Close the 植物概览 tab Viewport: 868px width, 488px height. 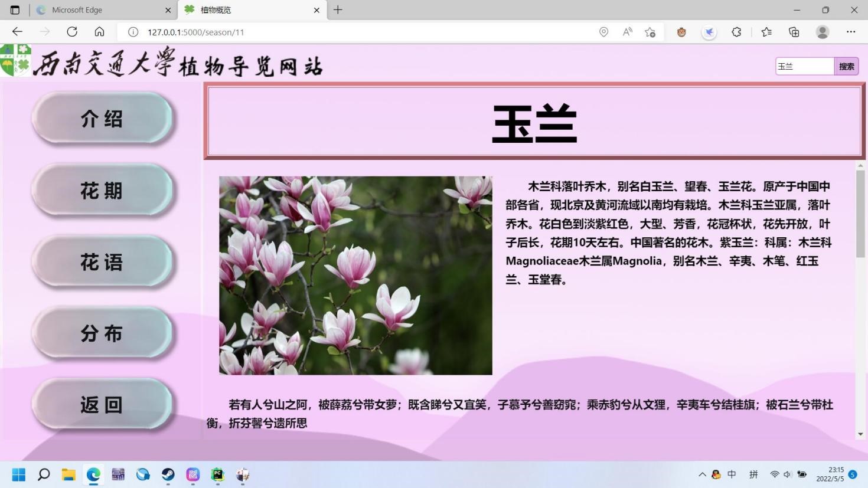[x=316, y=10]
